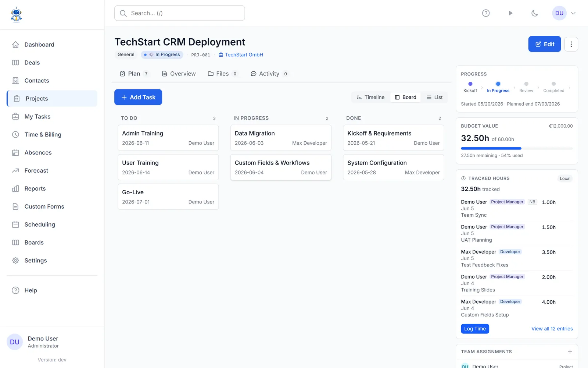Open My Tasks from sidebar
The width and height of the screenshot is (588, 368).
coord(52,117)
